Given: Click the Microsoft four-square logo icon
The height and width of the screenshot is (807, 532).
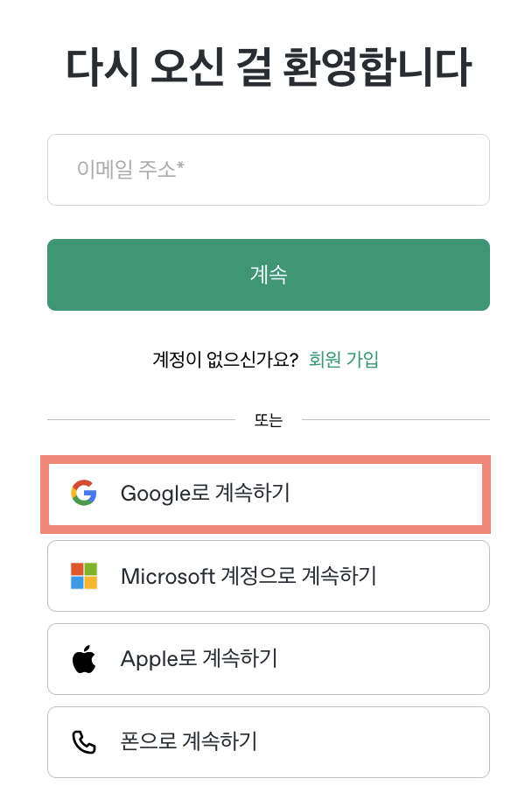Looking at the screenshot, I should pos(84,576).
